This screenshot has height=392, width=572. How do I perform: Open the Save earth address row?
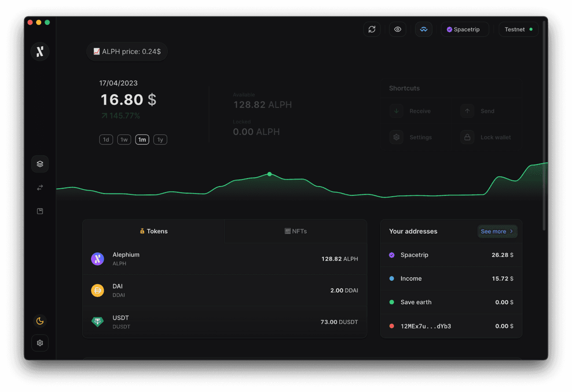coord(451,303)
